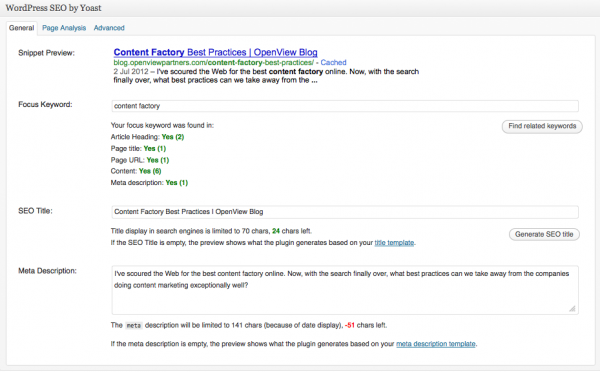600x372 pixels.
Task: Click Generate SEO title button
Action: click(x=544, y=234)
